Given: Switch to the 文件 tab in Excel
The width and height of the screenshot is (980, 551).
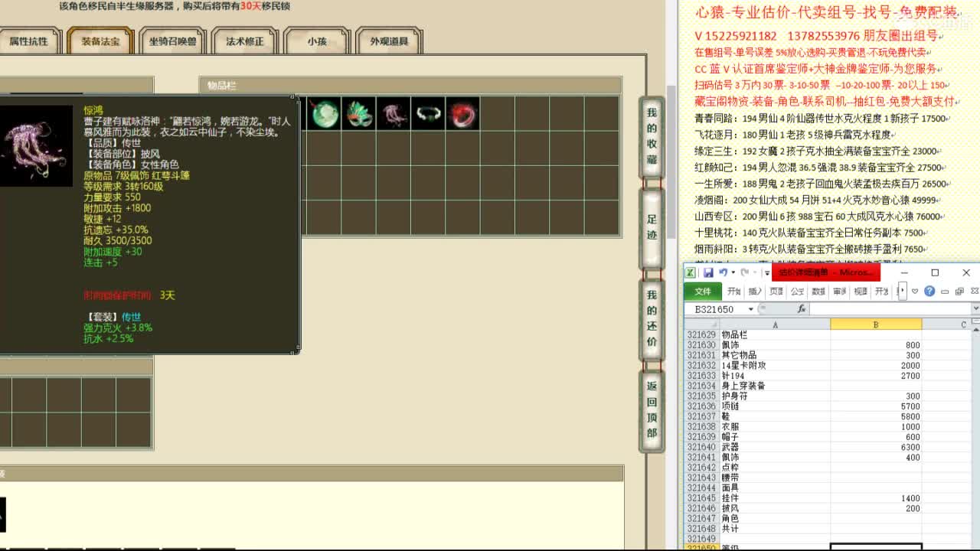Looking at the screenshot, I should (x=703, y=291).
